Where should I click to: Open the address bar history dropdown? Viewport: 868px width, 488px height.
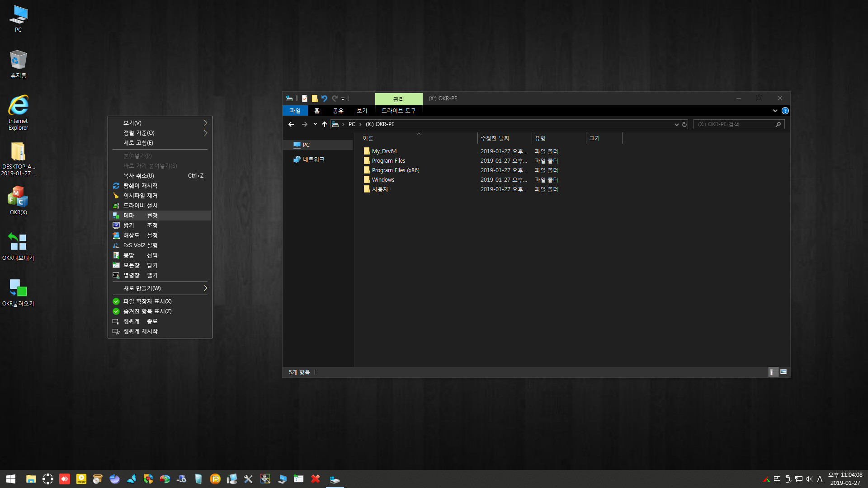[x=676, y=124]
